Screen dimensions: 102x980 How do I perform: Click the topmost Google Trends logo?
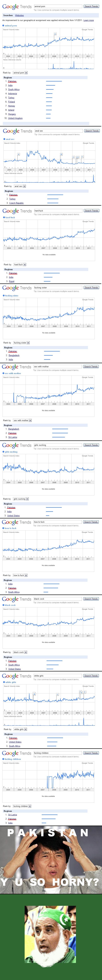pyautogui.click(x=17, y=7)
